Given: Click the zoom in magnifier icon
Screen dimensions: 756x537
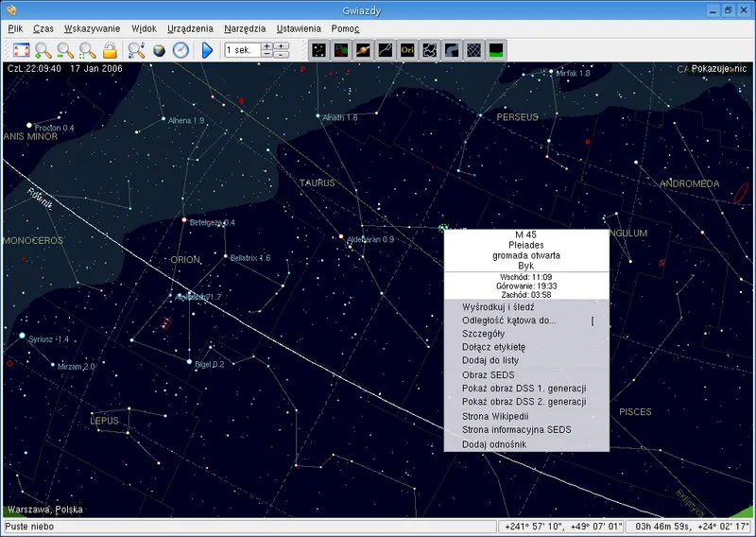Looking at the screenshot, I should pyautogui.click(x=43, y=50).
